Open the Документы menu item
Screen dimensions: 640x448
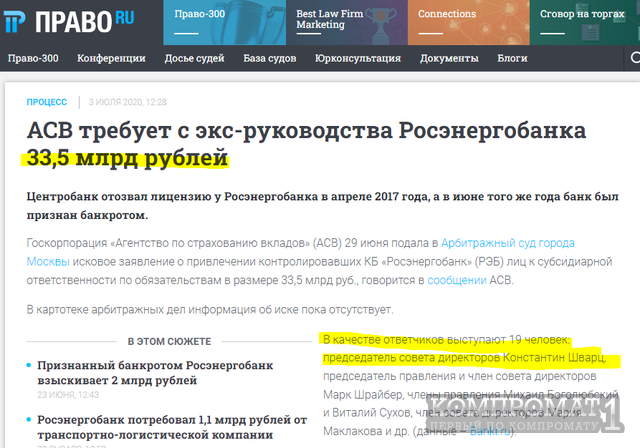click(449, 58)
